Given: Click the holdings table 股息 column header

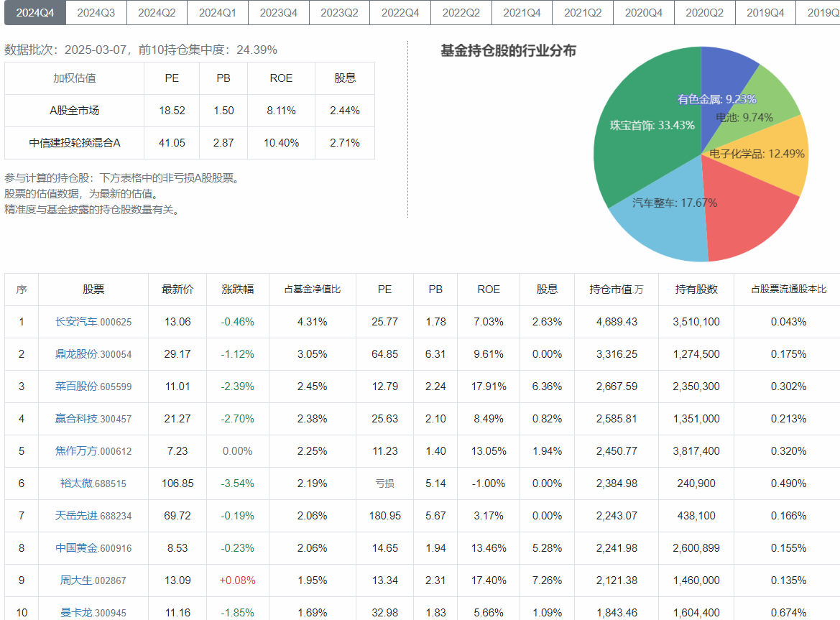Looking at the screenshot, I should (x=547, y=289).
